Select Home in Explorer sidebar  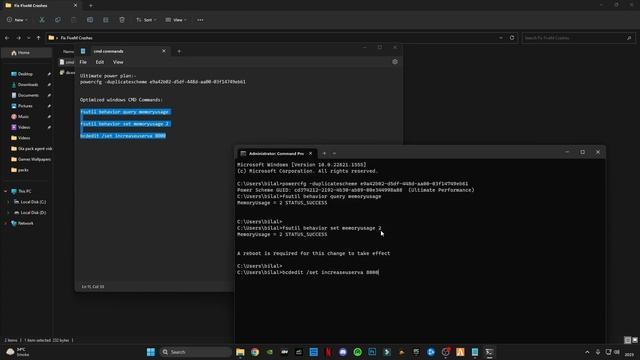[27, 53]
